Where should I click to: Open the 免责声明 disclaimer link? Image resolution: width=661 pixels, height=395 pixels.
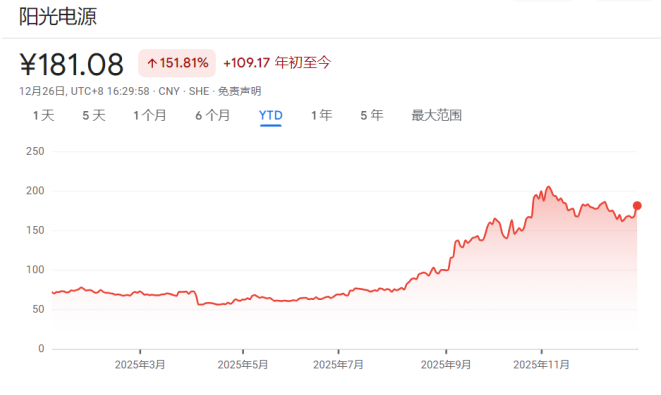239,91
